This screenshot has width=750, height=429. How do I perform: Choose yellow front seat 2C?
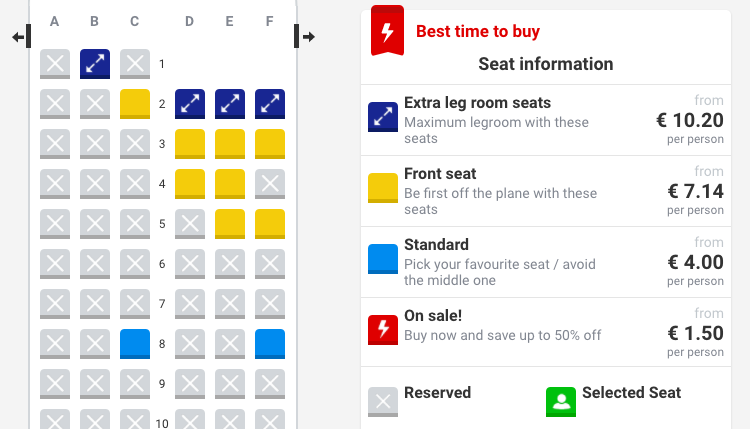coord(135,104)
